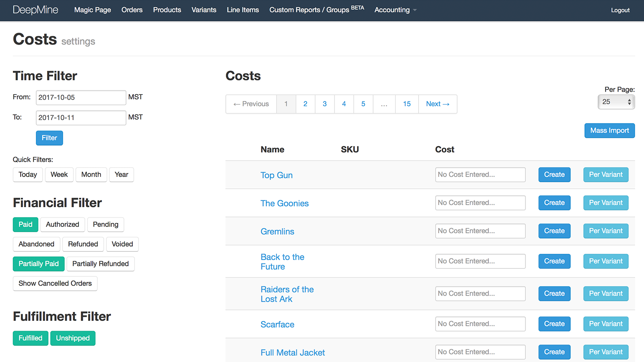The height and width of the screenshot is (362, 644).
Task: Change Per Page using the stepper arrows
Action: coord(630,102)
